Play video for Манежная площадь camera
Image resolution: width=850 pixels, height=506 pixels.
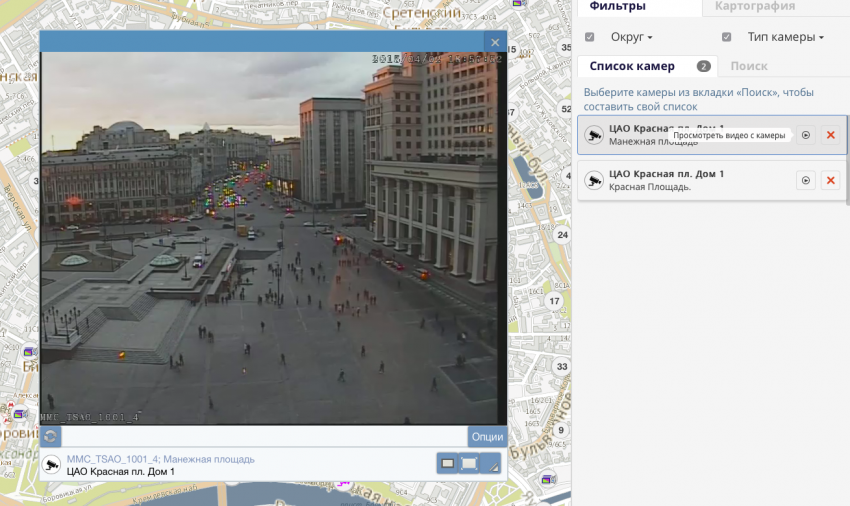click(806, 135)
